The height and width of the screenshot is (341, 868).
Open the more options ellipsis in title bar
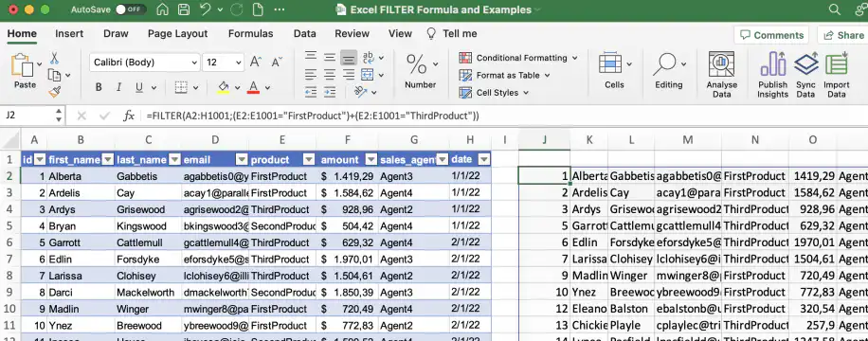(280, 9)
